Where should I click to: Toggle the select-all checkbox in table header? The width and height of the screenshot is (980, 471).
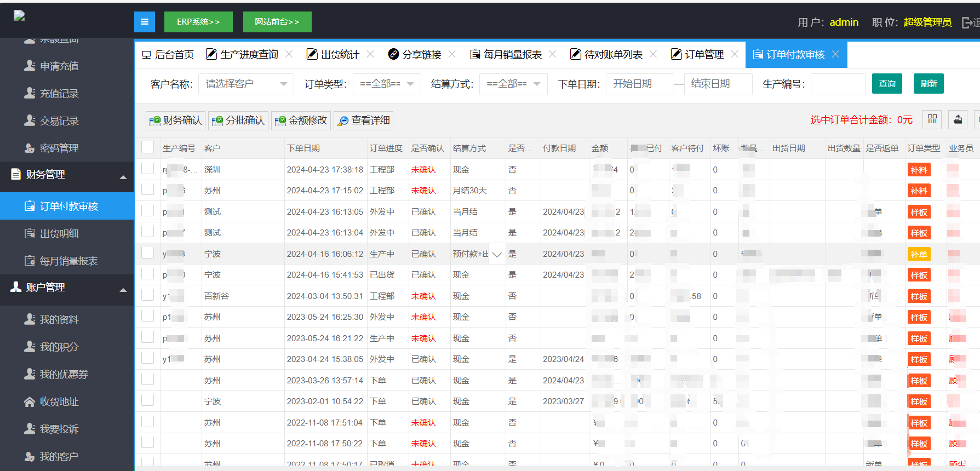(148, 147)
